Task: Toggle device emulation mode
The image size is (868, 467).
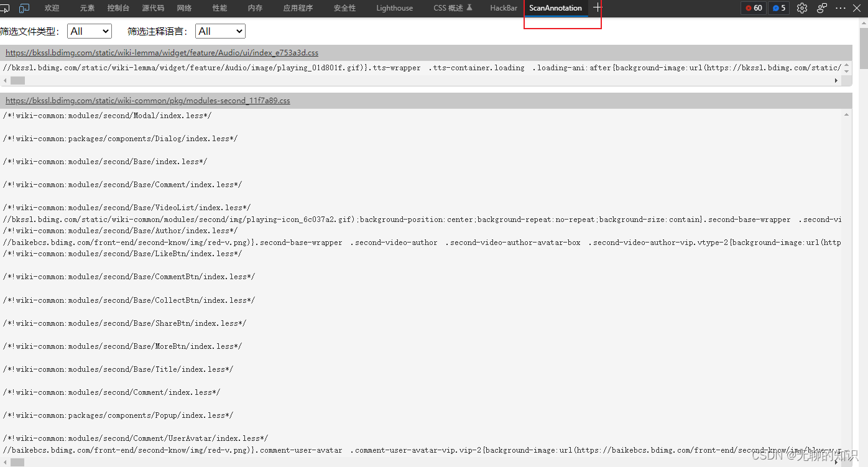Action: [x=24, y=8]
